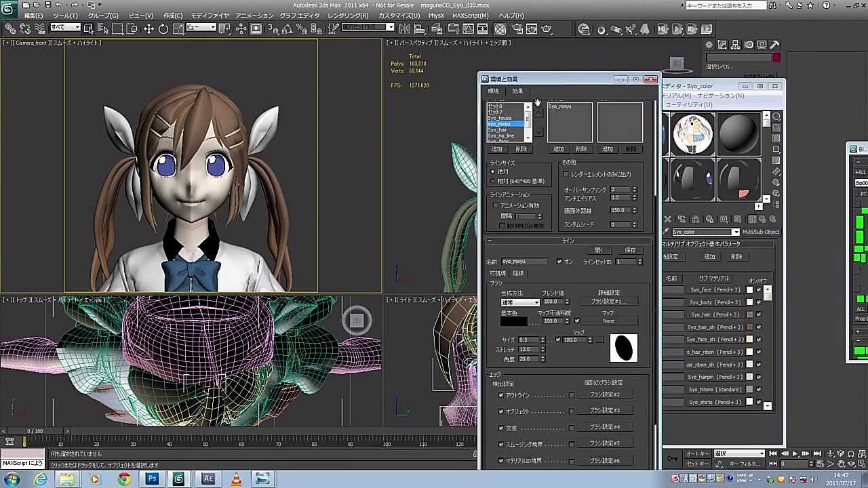Click the Bind to Space Warp tool
This screenshot has width=868, height=488.
tap(40, 29)
